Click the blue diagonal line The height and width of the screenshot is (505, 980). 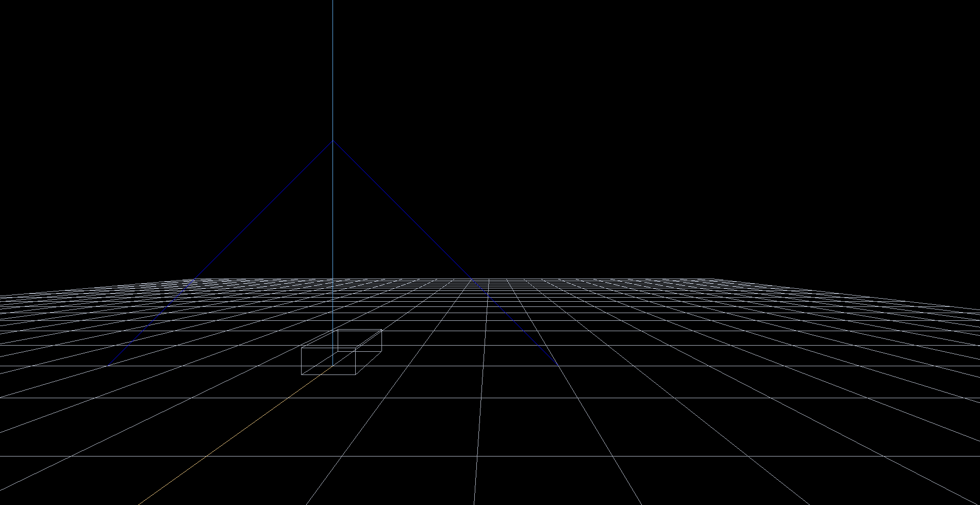pyautogui.click(x=445, y=253)
